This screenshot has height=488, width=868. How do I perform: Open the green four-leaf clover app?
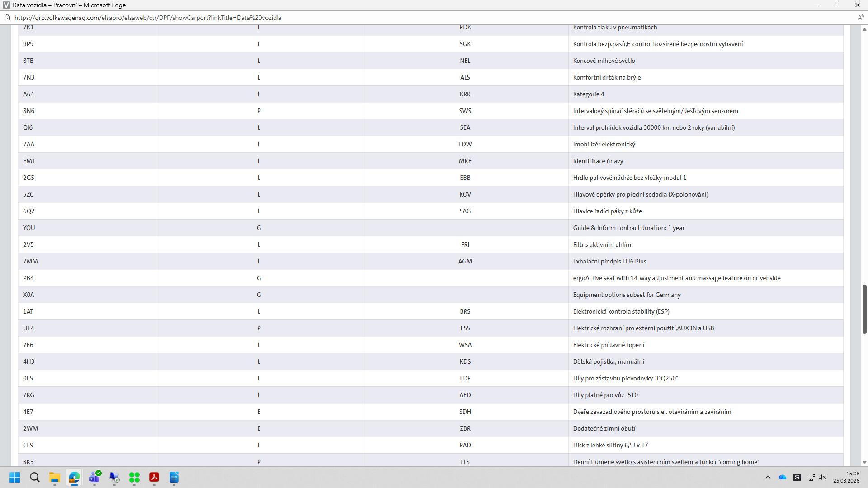[x=134, y=477]
